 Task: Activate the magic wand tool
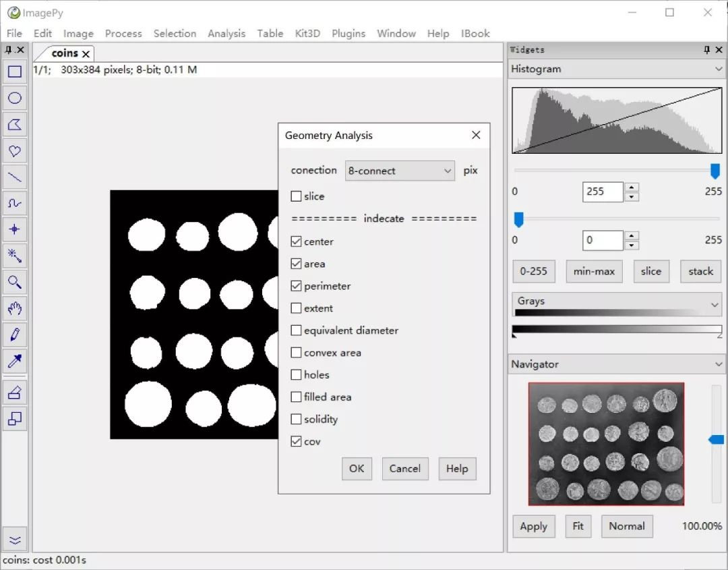click(x=15, y=256)
